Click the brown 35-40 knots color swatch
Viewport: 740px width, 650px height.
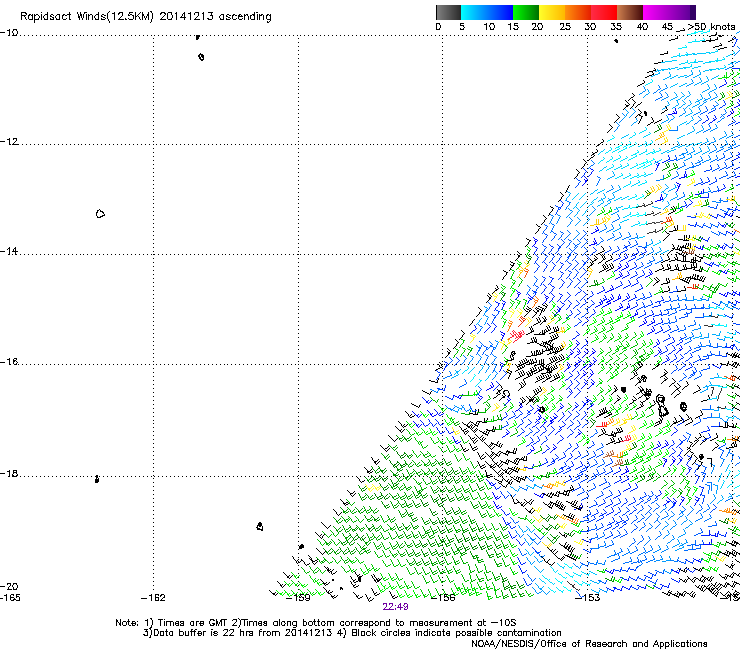[x=630, y=12]
